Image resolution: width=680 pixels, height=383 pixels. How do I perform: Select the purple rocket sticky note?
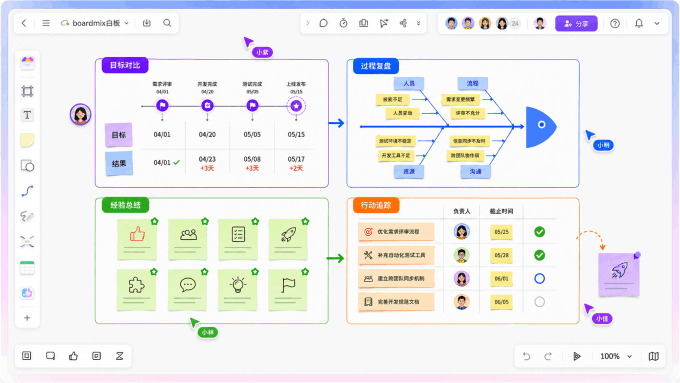pyautogui.click(x=619, y=275)
